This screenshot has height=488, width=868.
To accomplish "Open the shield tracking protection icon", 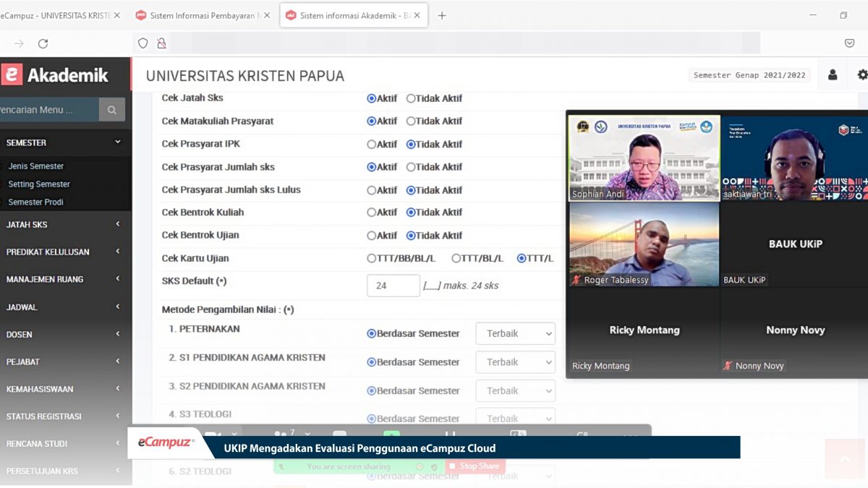I will pos(143,43).
